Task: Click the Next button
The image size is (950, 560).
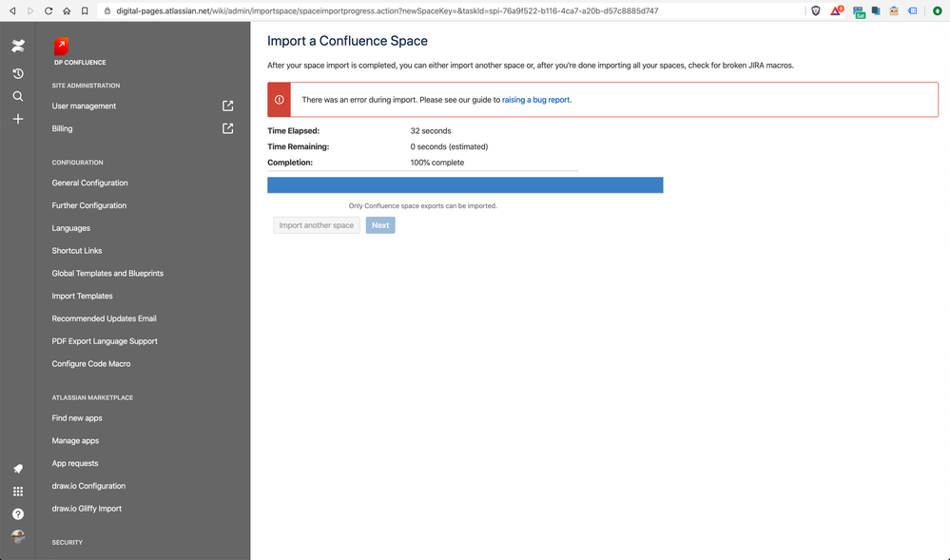Action: 380,224
